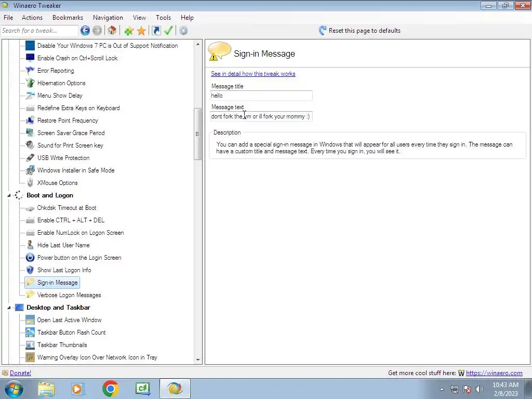
Task: Open File Explorer from the taskbar
Action: coord(46,389)
